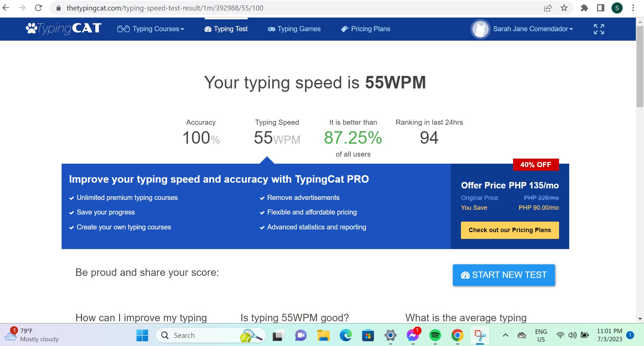Click the ticket icon beside Pricing Plans

[x=345, y=29]
